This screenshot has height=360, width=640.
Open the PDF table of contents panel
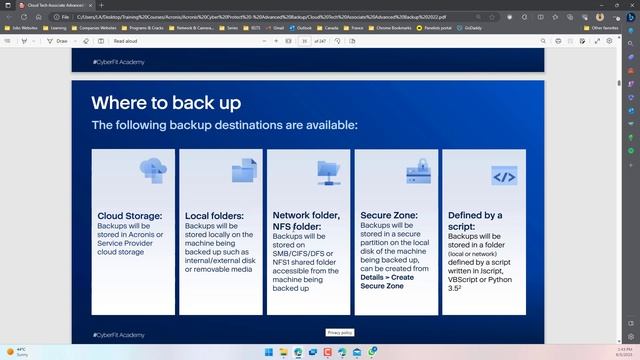click(7, 41)
